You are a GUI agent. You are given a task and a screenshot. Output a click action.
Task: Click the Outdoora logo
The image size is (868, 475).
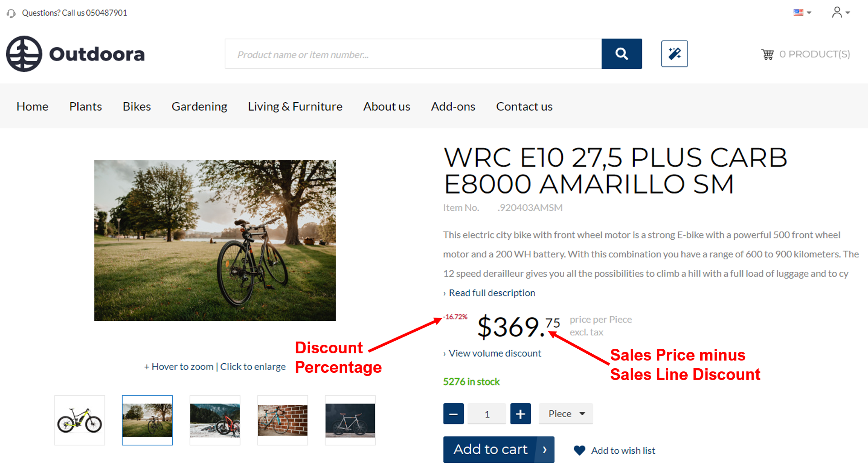click(75, 54)
